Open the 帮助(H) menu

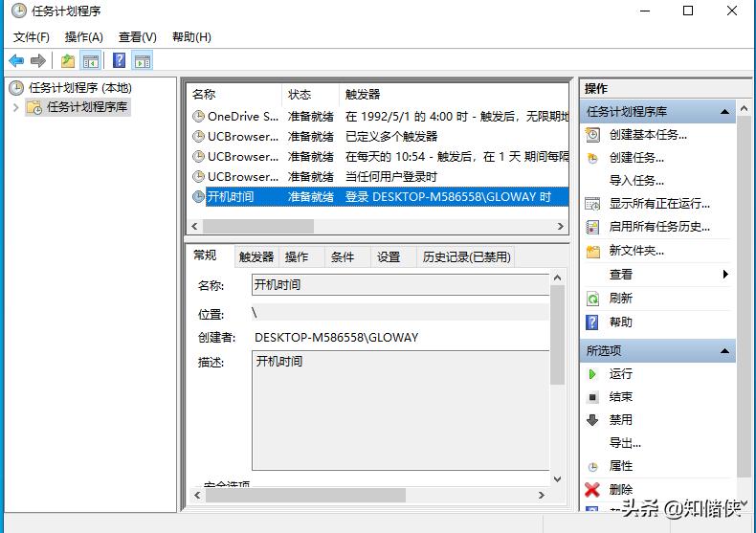pyautogui.click(x=191, y=37)
